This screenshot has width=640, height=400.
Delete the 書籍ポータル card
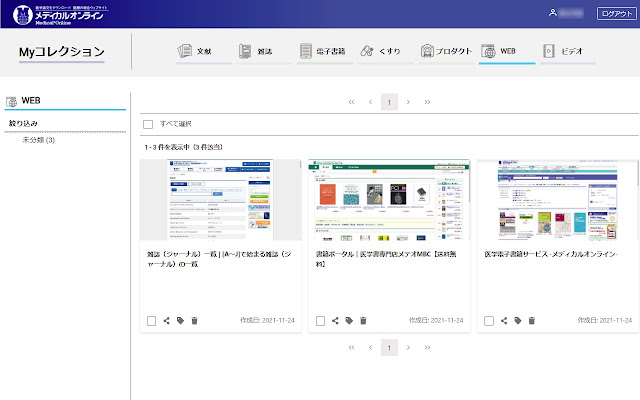(x=363, y=321)
